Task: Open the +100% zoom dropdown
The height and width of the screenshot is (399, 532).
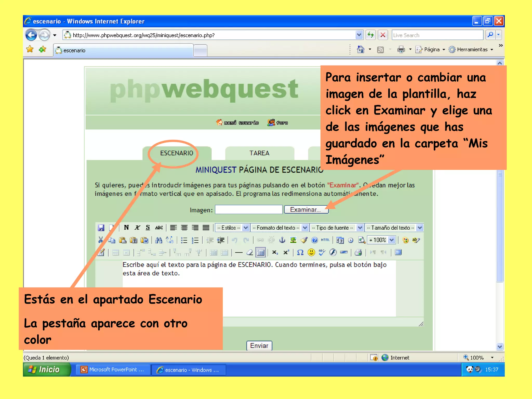Action: (x=381, y=240)
